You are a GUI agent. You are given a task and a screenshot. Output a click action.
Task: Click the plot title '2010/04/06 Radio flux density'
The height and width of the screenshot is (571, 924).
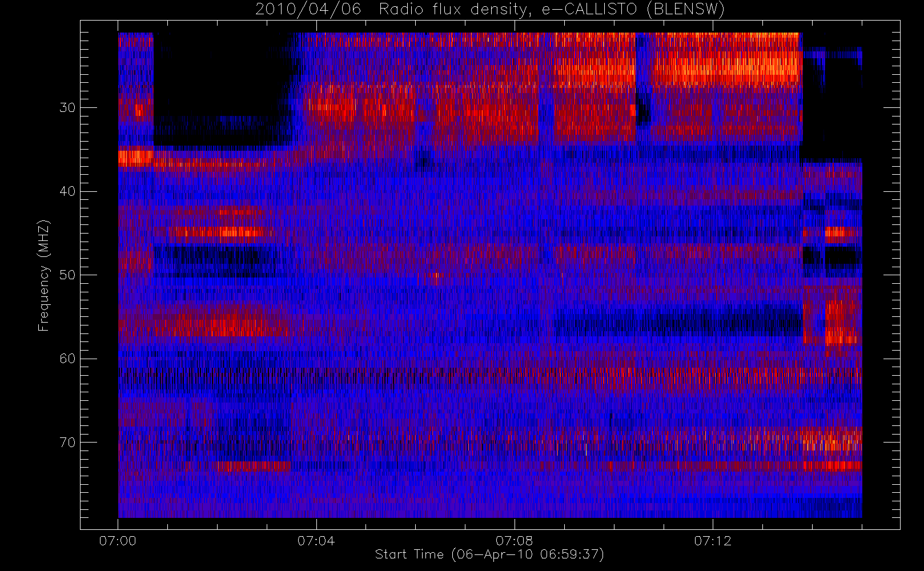489,9
